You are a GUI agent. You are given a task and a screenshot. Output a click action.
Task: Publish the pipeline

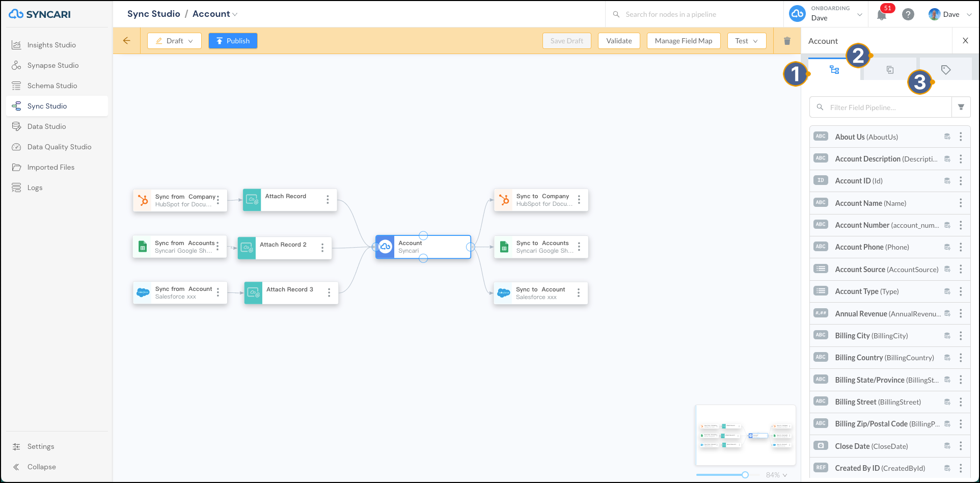pyautogui.click(x=233, y=41)
